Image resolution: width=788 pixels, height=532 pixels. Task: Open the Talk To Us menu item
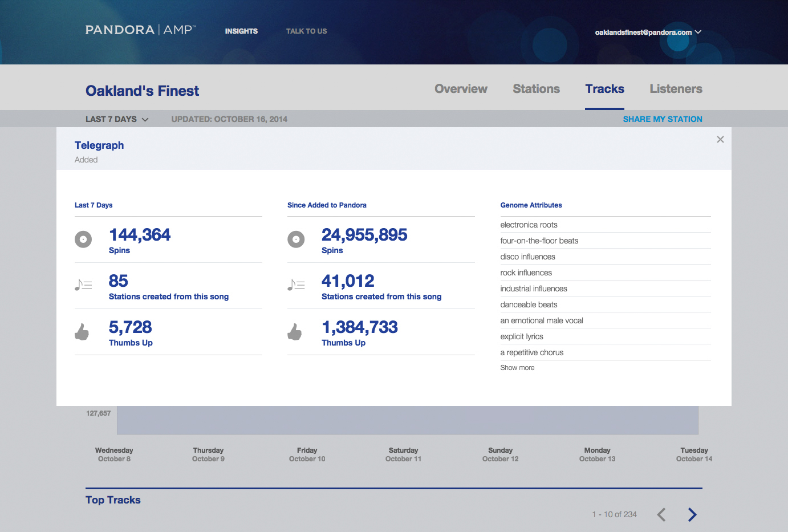[x=306, y=31]
